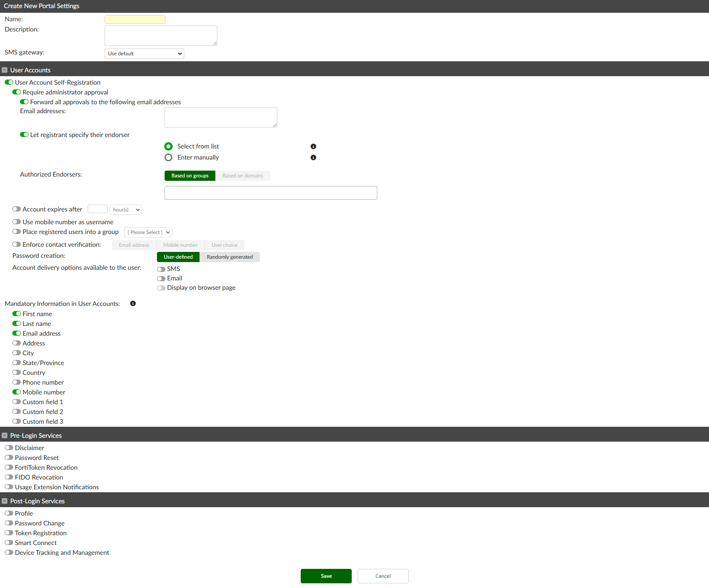Open the SMS gateway dropdown
Image resolution: width=709 pixels, height=588 pixels.
click(x=144, y=54)
